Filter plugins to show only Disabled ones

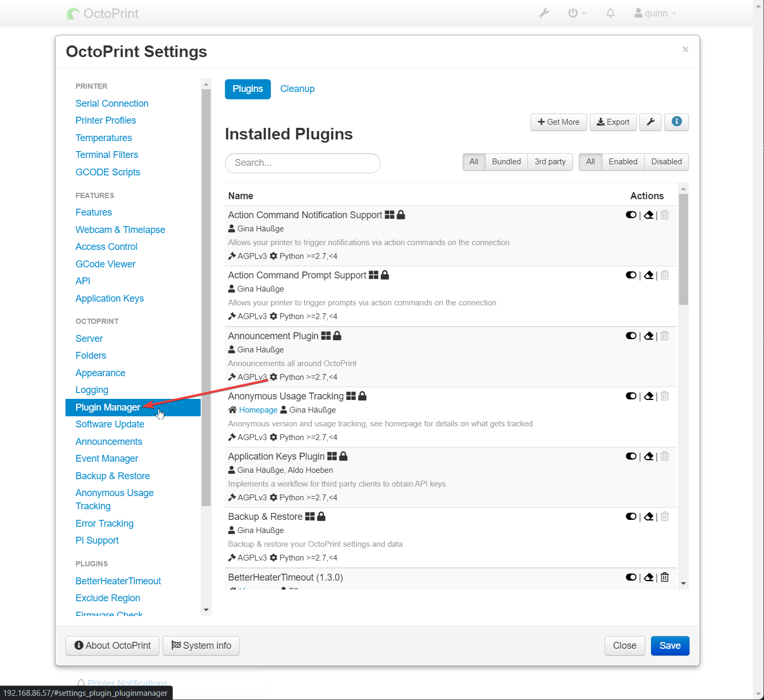666,162
